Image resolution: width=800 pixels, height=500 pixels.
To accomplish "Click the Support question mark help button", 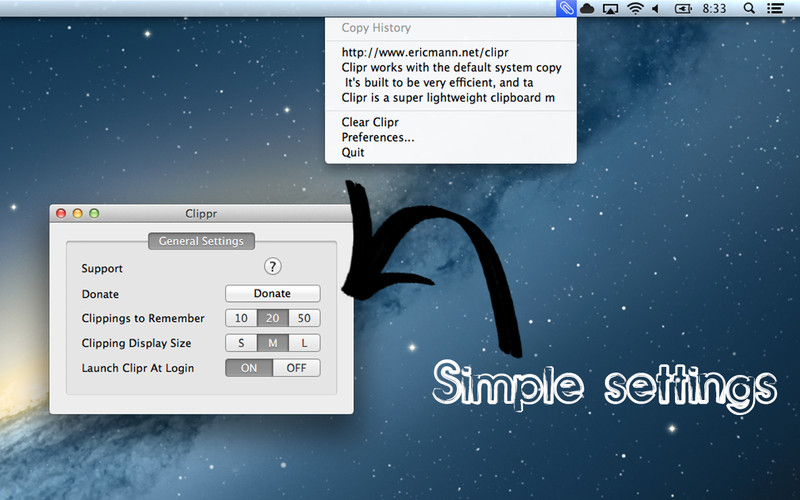I will tap(272, 266).
